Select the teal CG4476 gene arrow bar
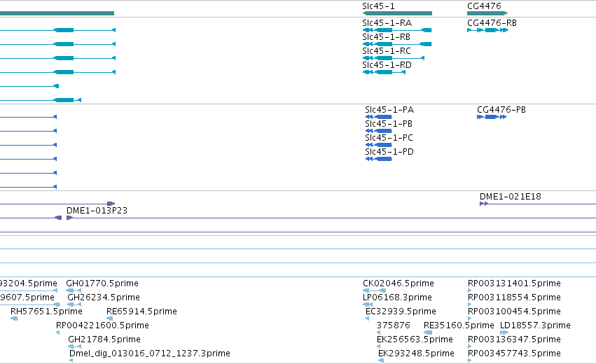 [487, 13]
